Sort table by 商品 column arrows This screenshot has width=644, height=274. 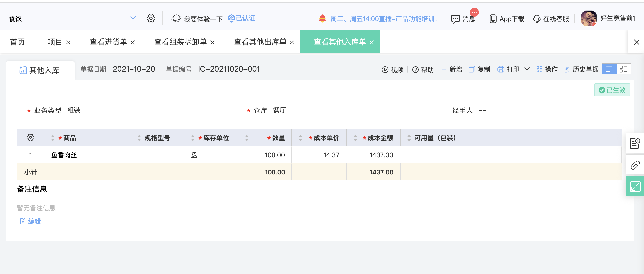point(52,138)
